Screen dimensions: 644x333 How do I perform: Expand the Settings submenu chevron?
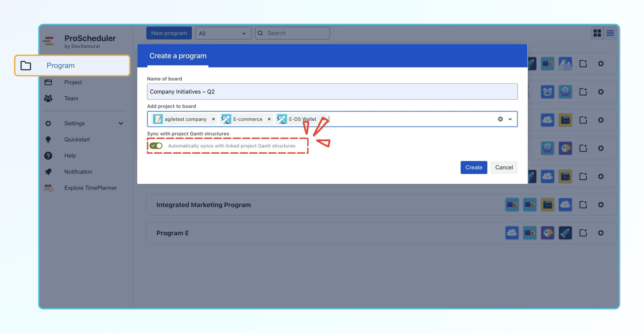coord(121,123)
